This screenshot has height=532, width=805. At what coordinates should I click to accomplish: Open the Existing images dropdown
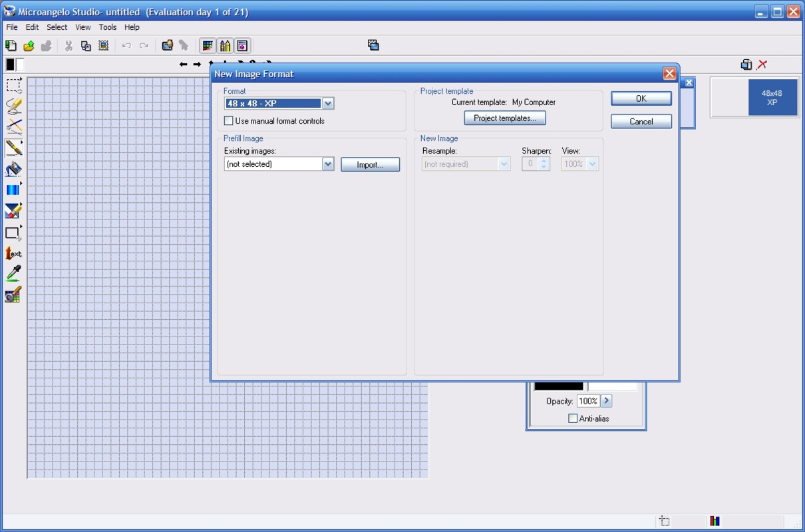[x=328, y=164]
